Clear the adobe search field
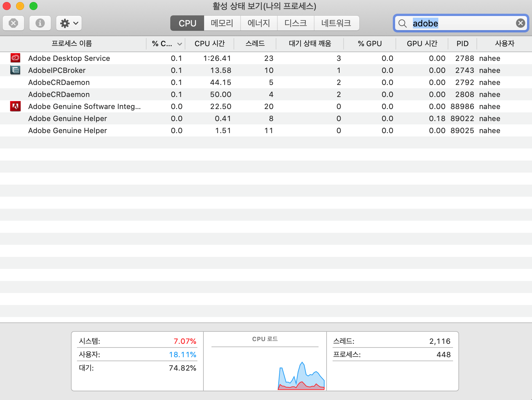Image resolution: width=532 pixels, height=400 pixels. click(520, 23)
